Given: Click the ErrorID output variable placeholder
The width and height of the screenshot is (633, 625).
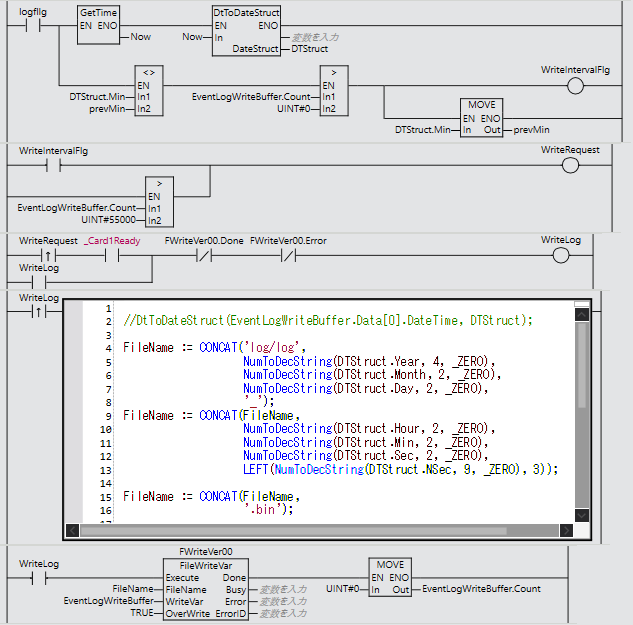Looking at the screenshot, I should [283, 613].
